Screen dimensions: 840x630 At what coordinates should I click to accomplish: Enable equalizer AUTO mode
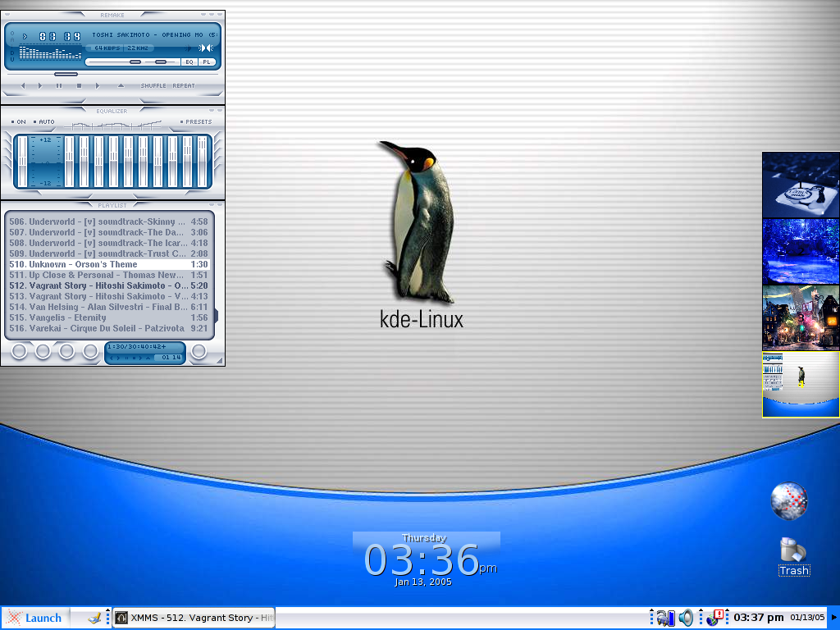[44, 121]
